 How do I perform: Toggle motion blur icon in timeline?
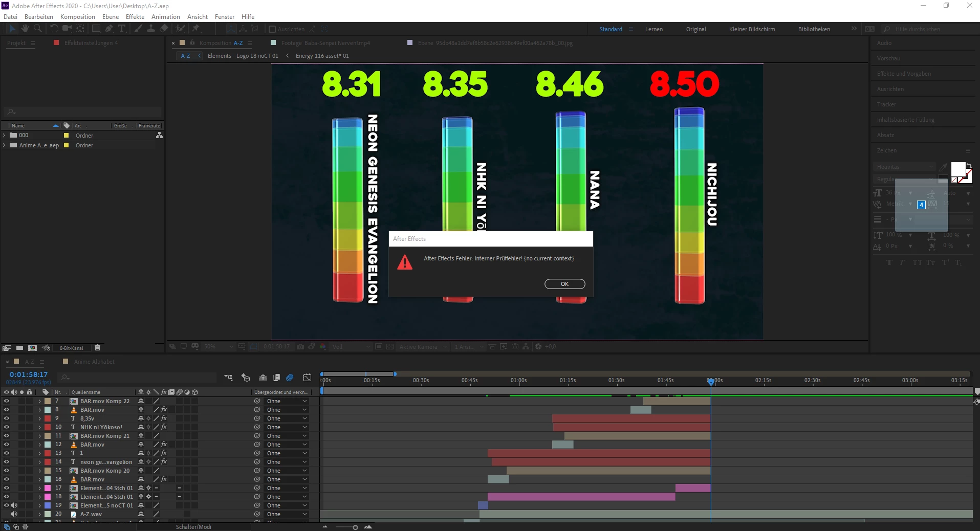coord(290,378)
